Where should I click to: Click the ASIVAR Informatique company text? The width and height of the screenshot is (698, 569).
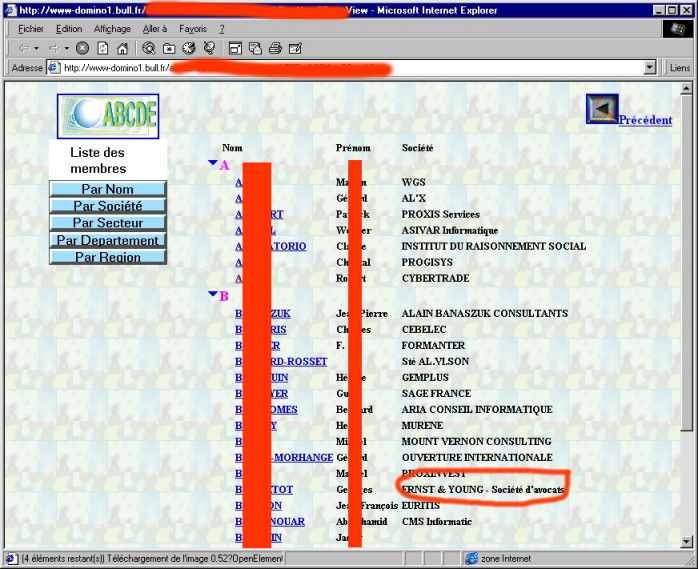coord(450,230)
